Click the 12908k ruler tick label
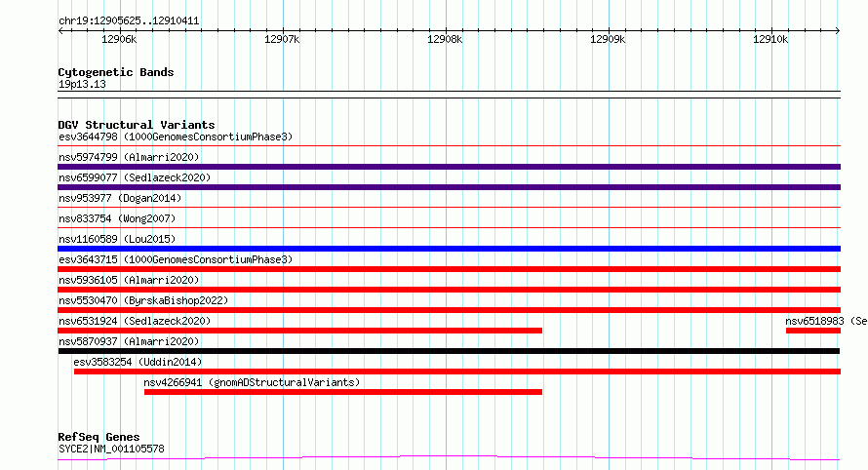The width and height of the screenshot is (868, 470). (x=445, y=39)
